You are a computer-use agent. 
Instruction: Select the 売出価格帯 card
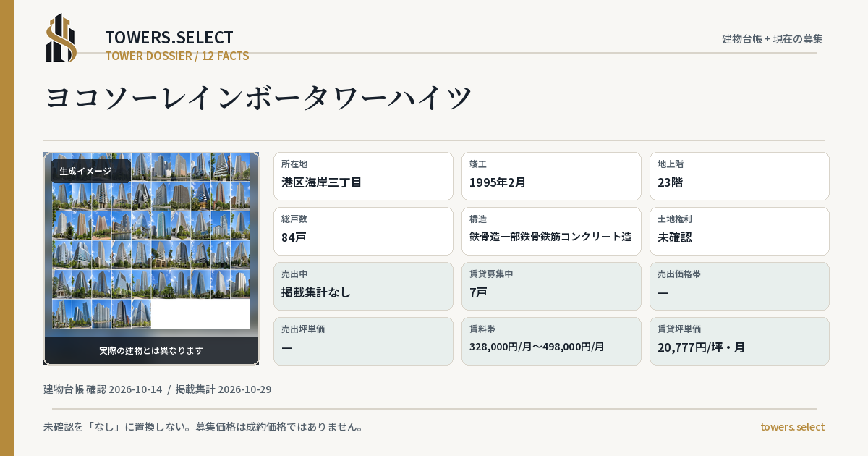[739, 286]
